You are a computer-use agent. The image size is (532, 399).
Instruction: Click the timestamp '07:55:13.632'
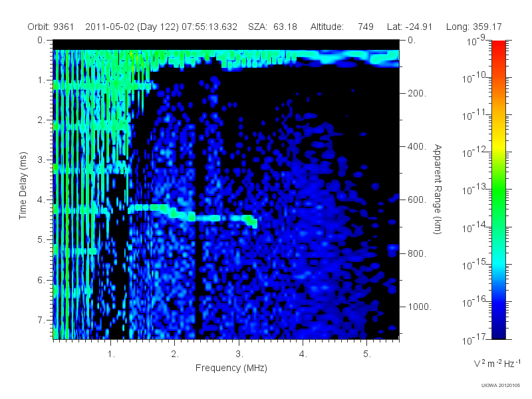(209, 27)
